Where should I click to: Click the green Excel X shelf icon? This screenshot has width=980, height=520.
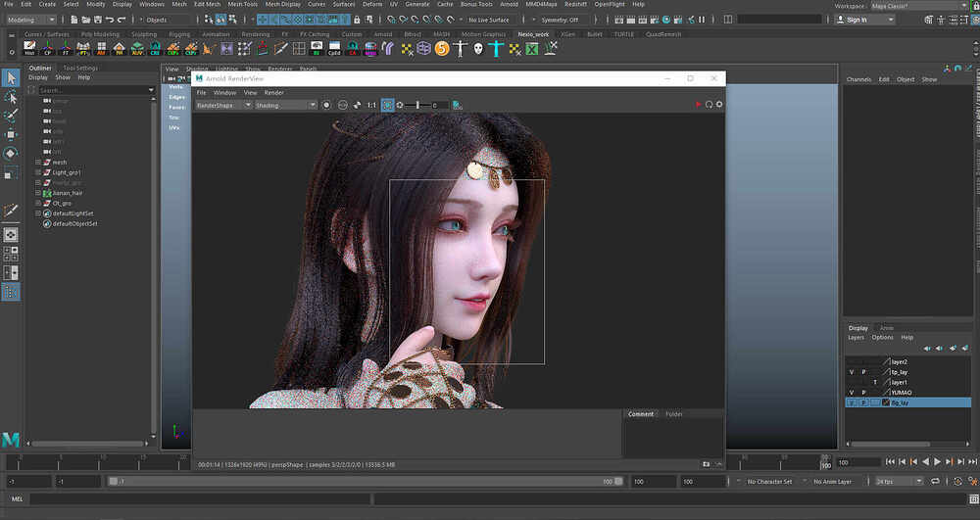tap(532, 48)
